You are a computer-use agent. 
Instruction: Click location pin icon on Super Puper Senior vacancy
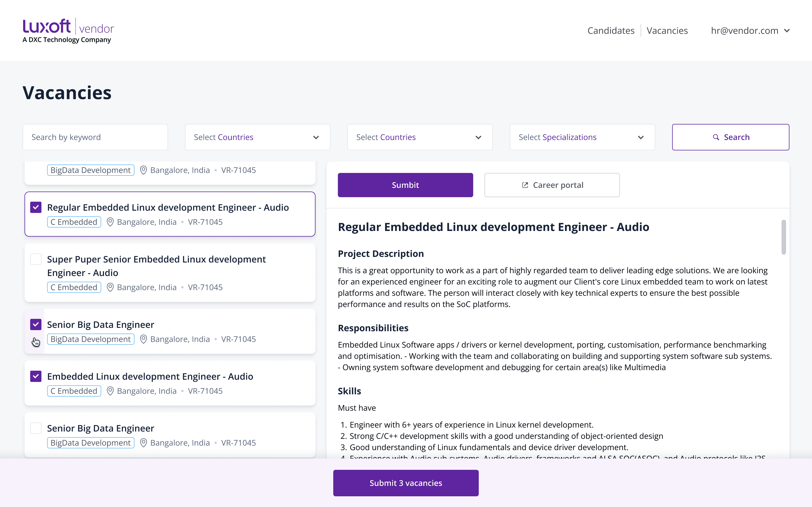click(110, 287)
